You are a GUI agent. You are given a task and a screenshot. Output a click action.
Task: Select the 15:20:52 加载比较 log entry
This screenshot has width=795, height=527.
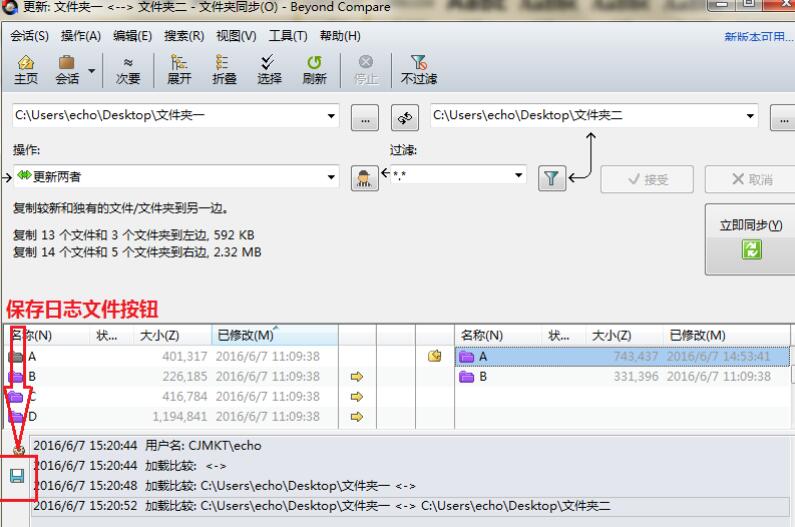pyautogui.click(x=411, y=506)
